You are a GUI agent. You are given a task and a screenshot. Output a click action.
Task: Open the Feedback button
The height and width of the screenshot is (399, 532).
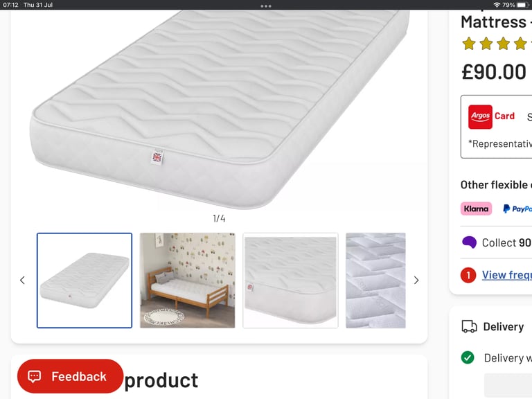click(70, 376)
